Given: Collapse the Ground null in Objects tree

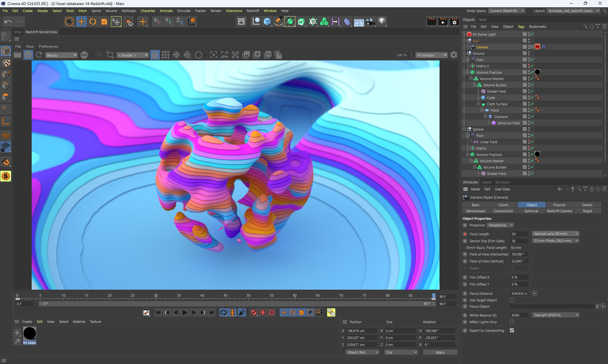Looking at the screenshot, I should 464,53.
